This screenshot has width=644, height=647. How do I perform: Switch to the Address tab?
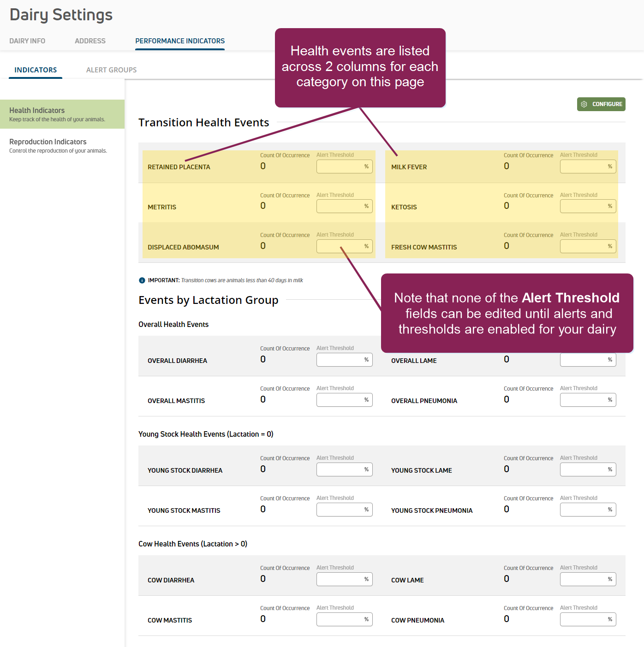90,41
